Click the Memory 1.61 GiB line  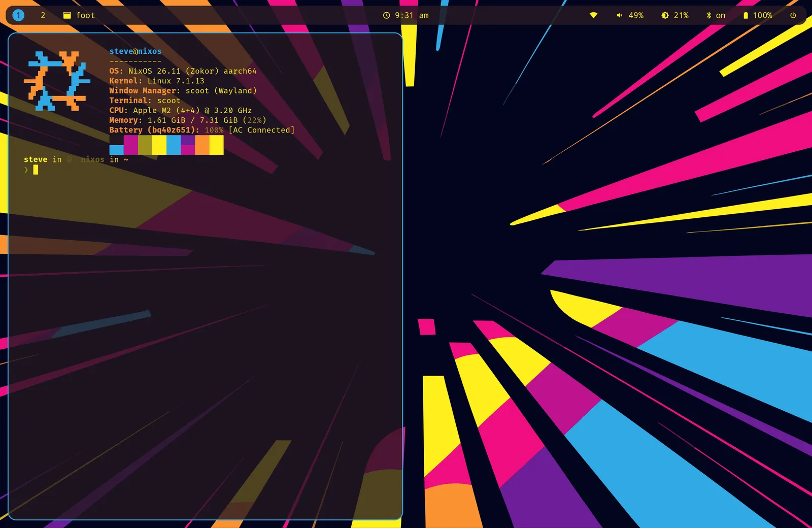tap(188, 120)
